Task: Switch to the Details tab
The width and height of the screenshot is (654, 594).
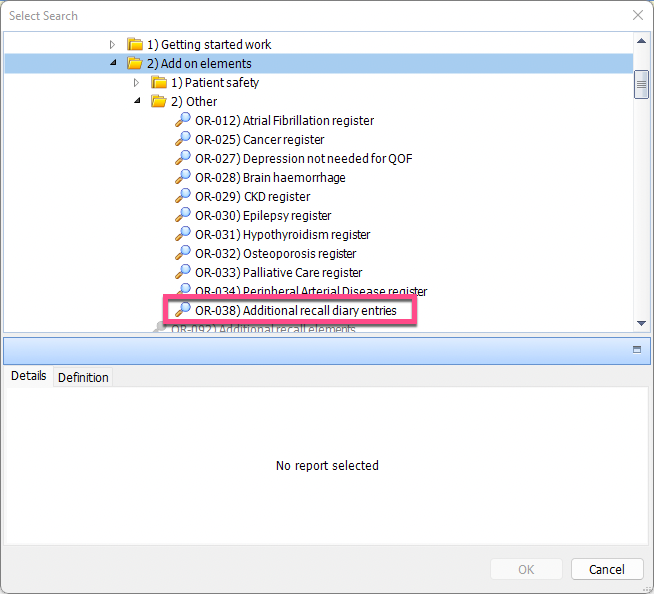Action: (x=28, y=376)
